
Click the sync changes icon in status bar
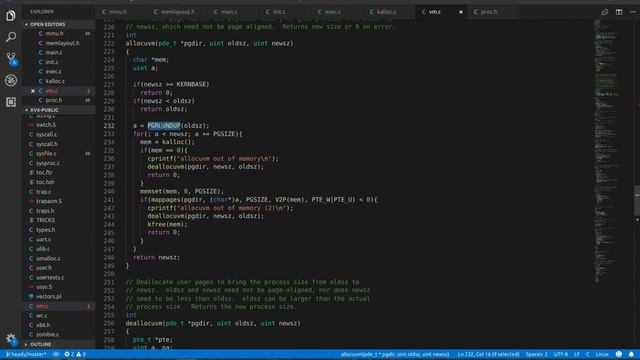click(x=56, y=354)
